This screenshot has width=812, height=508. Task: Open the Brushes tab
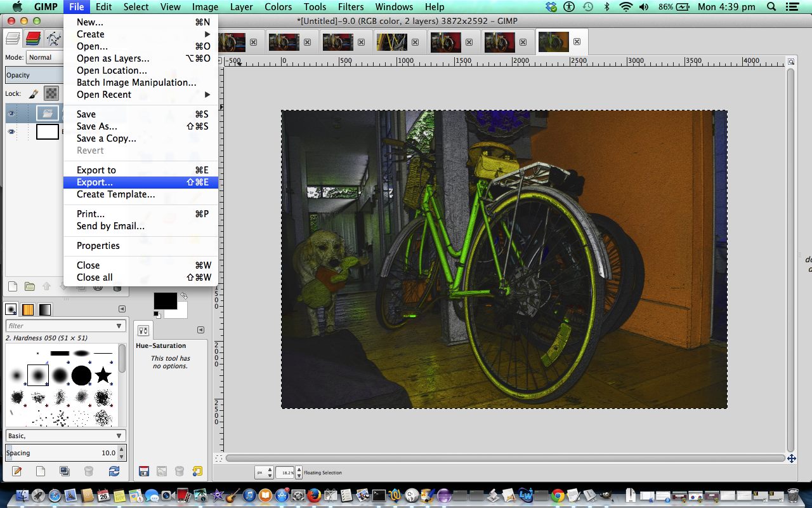(11, 309)
